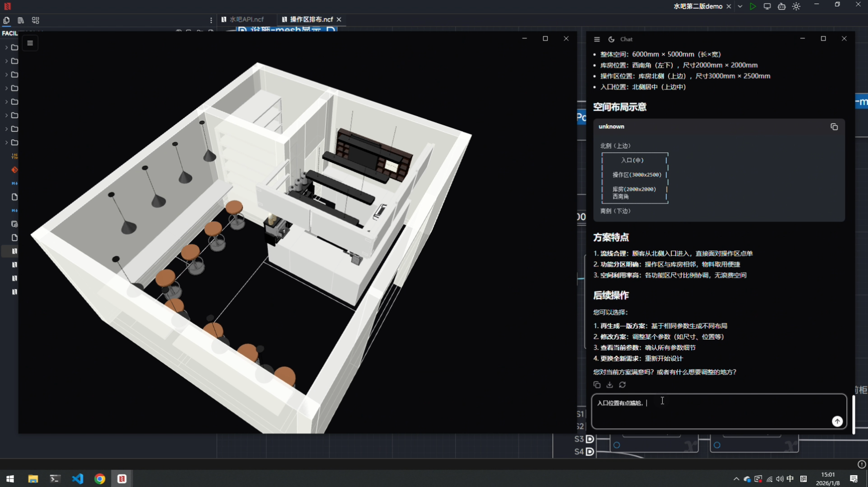The height and width of the screenshot is (487, 868).
Task: Close the 水吧第二版demo project
Action: click(x=729, y=6)
